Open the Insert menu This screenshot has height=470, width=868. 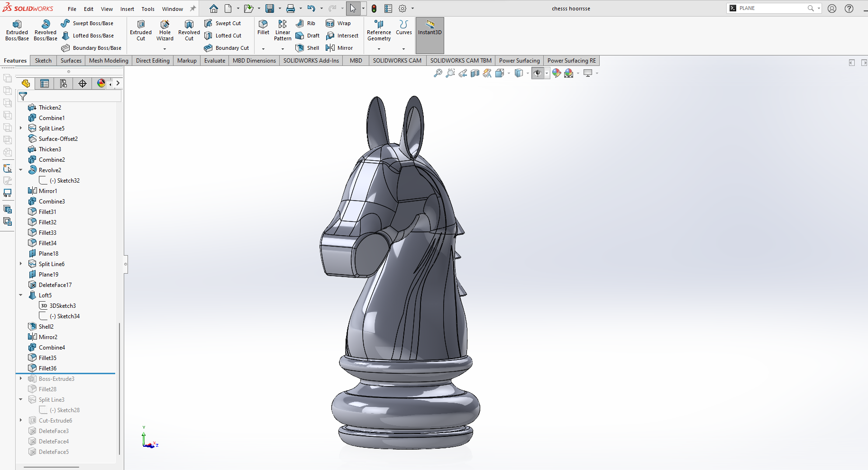tap(127, 9)
